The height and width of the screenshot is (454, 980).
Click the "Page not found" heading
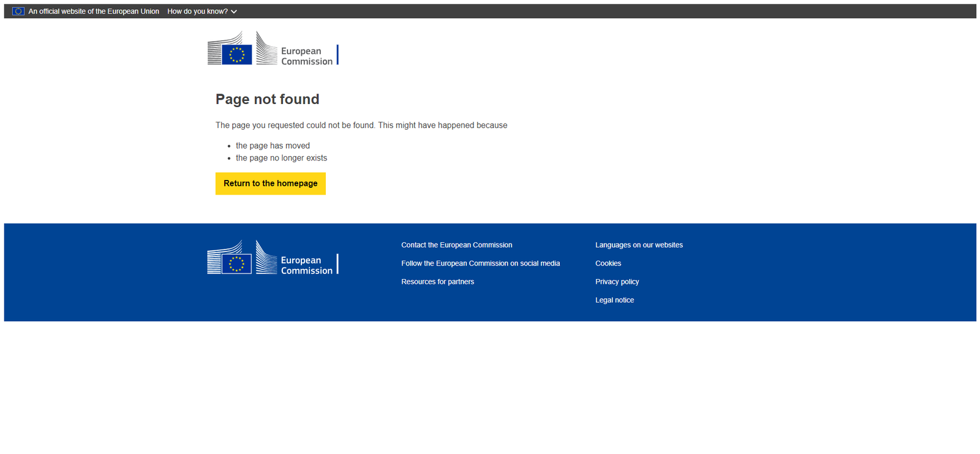(x=267, y=99)
